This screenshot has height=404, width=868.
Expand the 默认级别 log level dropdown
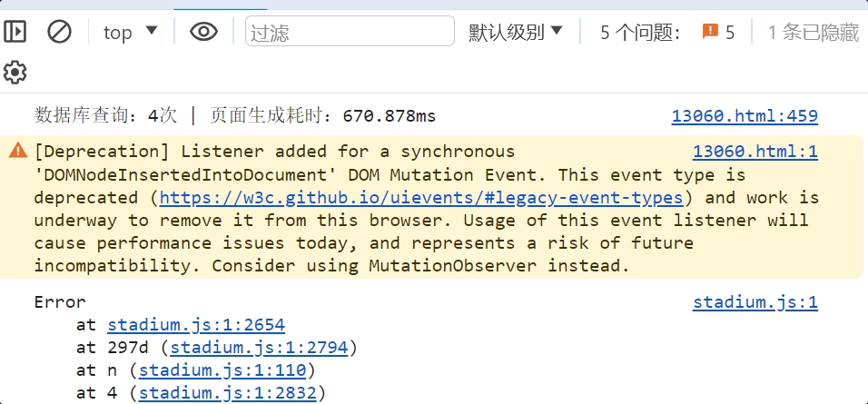point(516,32)
